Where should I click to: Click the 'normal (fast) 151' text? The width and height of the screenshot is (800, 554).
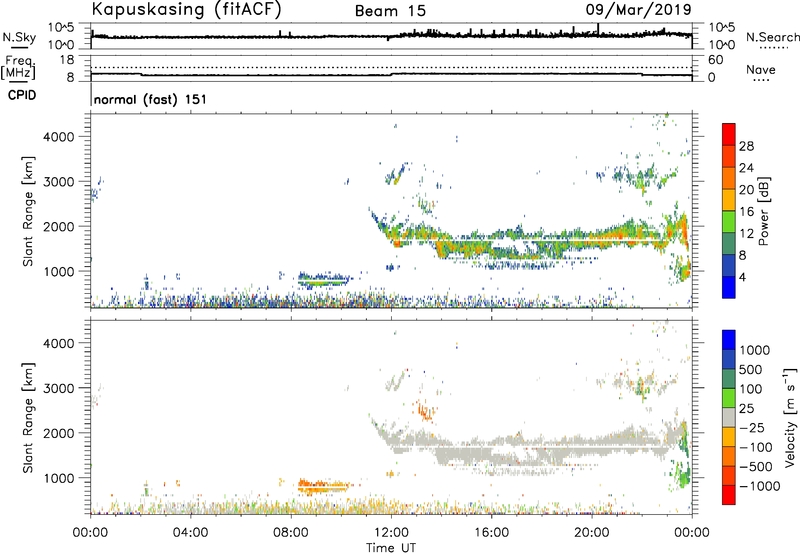[150, 99]
